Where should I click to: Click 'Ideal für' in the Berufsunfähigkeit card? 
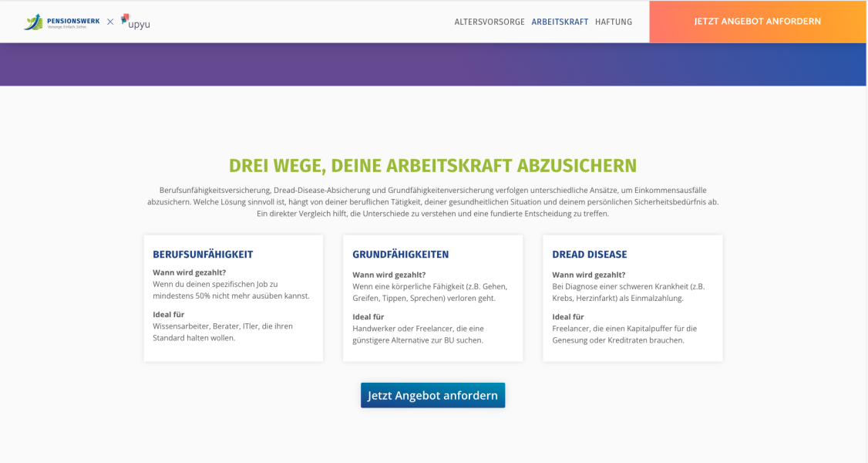tap(168, 314)
